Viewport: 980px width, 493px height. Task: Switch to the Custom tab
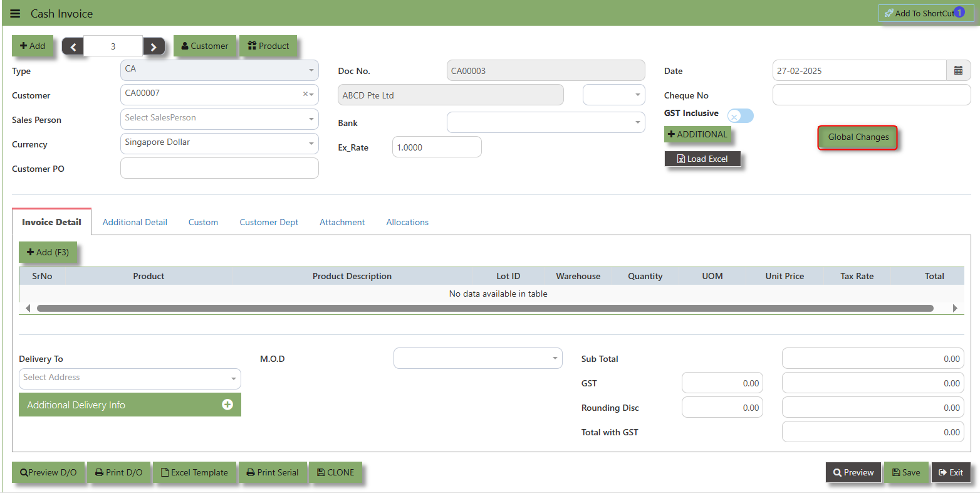pyautogui.click(x=203, y=222)
